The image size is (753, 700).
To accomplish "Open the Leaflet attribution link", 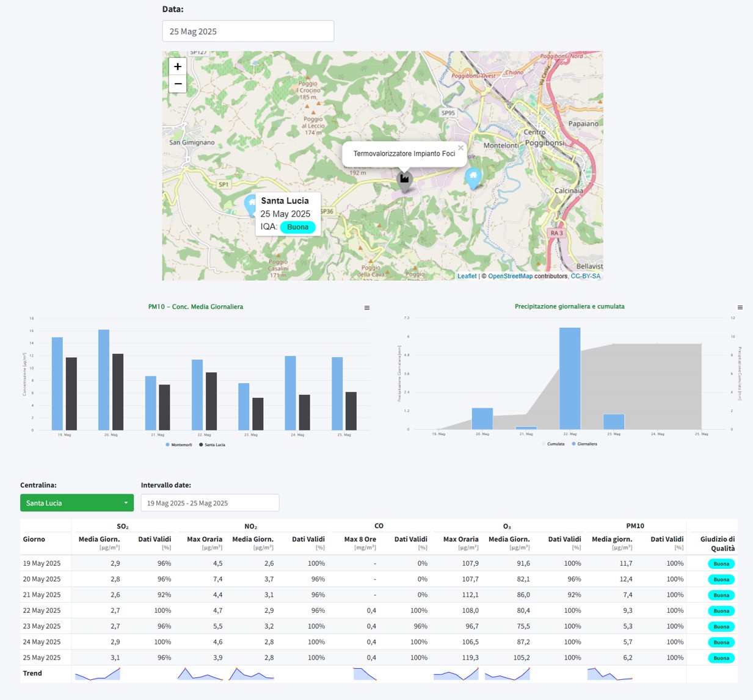I will coord(467,276).
